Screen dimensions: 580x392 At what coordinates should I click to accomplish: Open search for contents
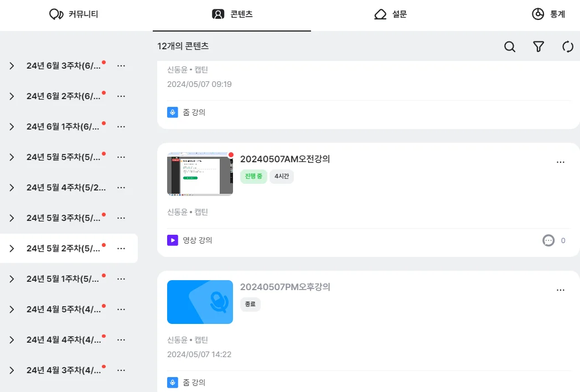tap(509, 47)
